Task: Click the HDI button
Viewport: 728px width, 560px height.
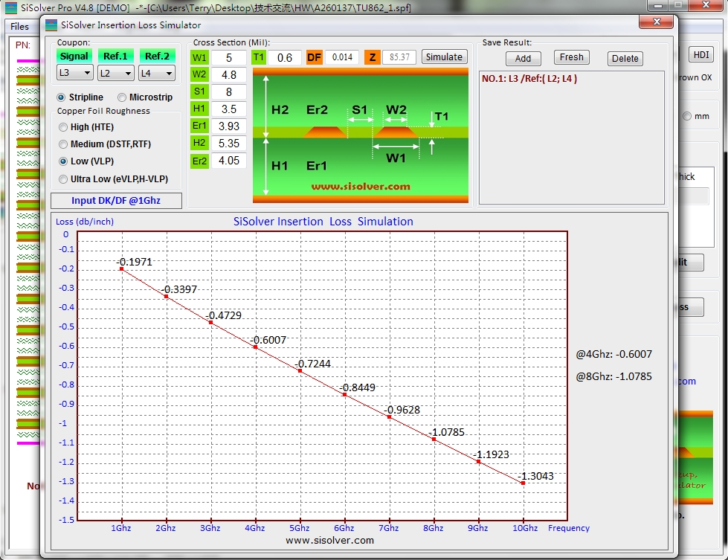Action: pos(700,55)
